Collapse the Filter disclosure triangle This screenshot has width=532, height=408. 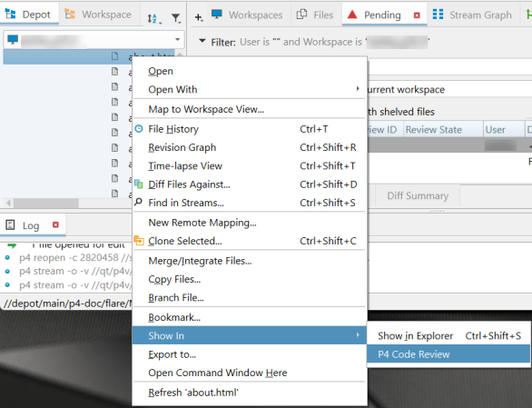point(202,41)
